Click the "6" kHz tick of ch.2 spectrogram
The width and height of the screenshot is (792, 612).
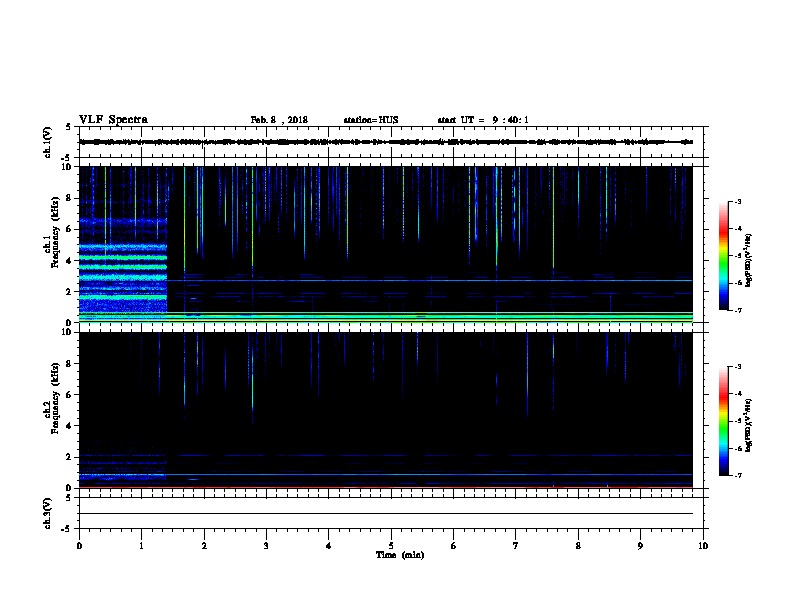(69, 394)
